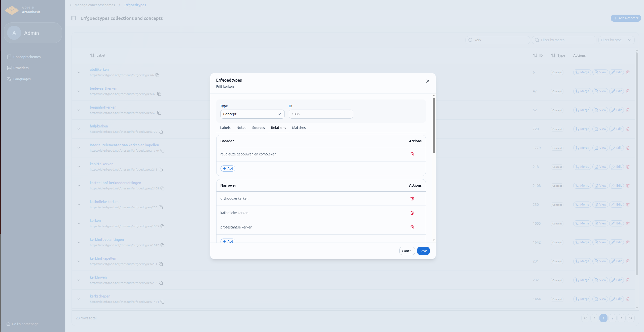The image size is (644, 332).
Task: Sort table by Label column
Action: pyautogui.click(x=98, y=55)
